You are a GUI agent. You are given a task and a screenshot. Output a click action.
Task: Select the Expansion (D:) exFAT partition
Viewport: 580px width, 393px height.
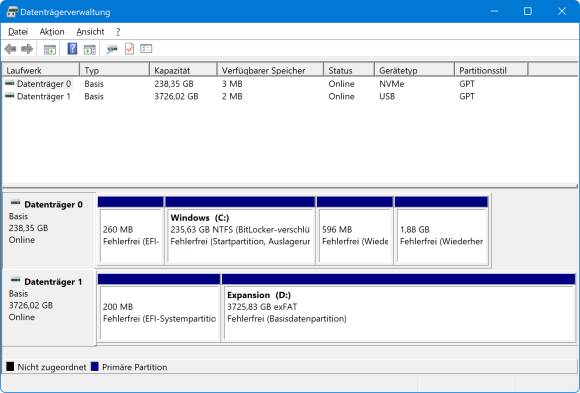(x=399, y=308)
